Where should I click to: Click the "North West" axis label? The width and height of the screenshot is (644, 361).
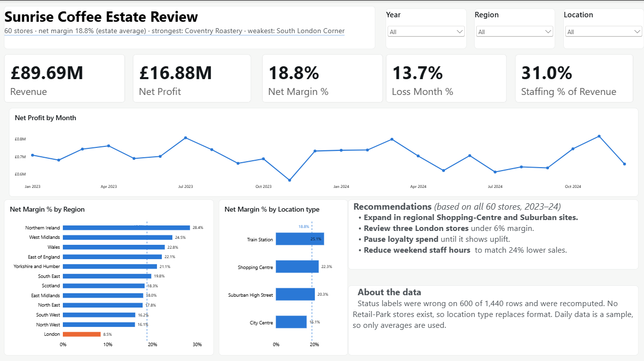click(48, 324)
